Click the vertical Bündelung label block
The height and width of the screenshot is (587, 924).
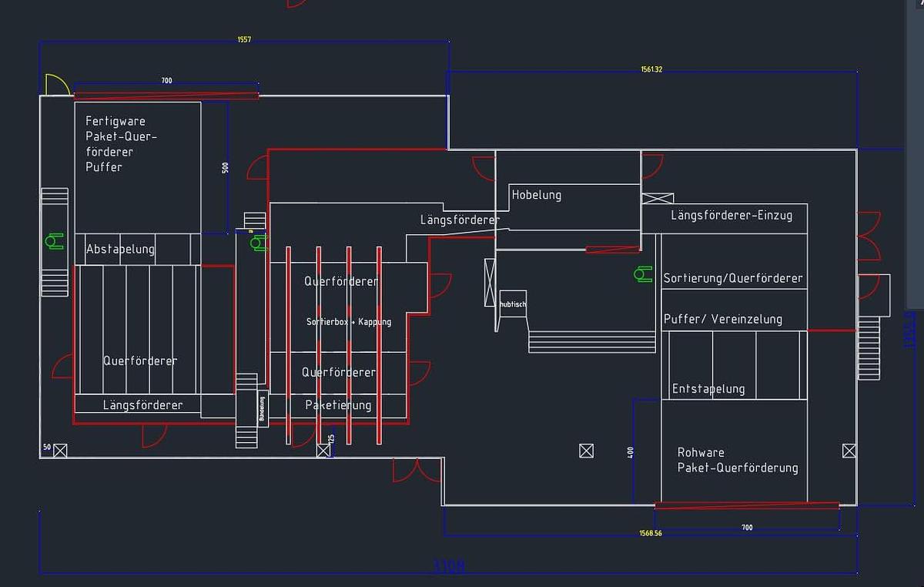pyautogui.click(x=261, y=407)
